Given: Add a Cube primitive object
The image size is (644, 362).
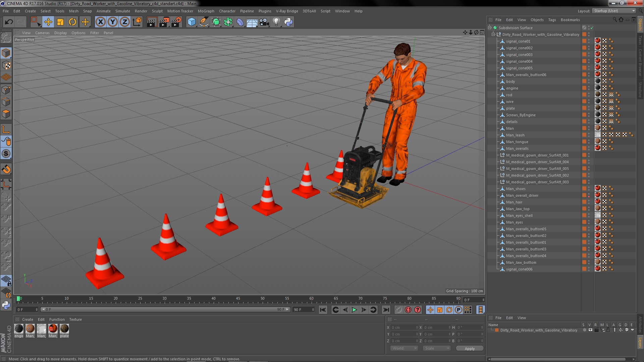Looking at the screenshot, I should (192, 22).
